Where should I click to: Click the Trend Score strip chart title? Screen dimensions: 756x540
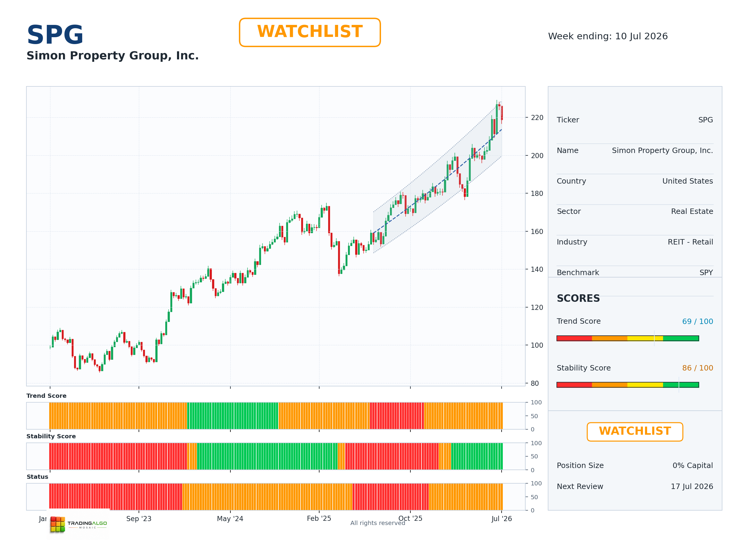pos(46,396)
